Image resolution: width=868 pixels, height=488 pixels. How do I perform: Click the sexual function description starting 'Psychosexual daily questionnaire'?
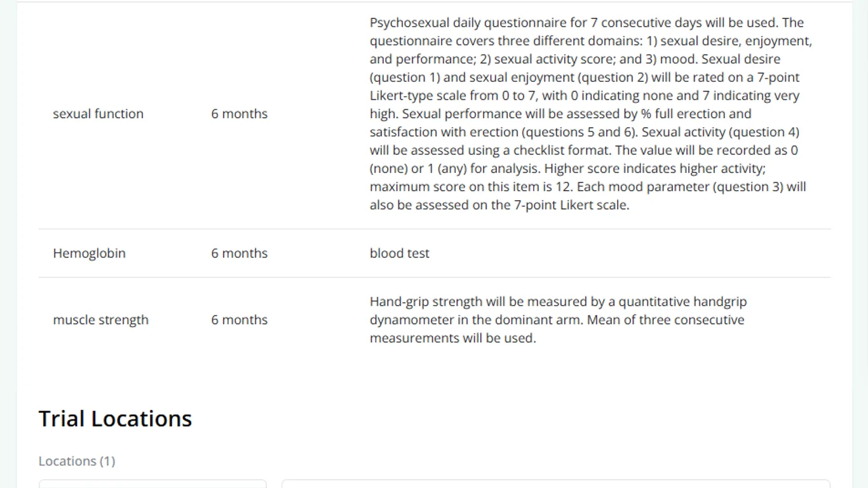click(x=592, y=114)
